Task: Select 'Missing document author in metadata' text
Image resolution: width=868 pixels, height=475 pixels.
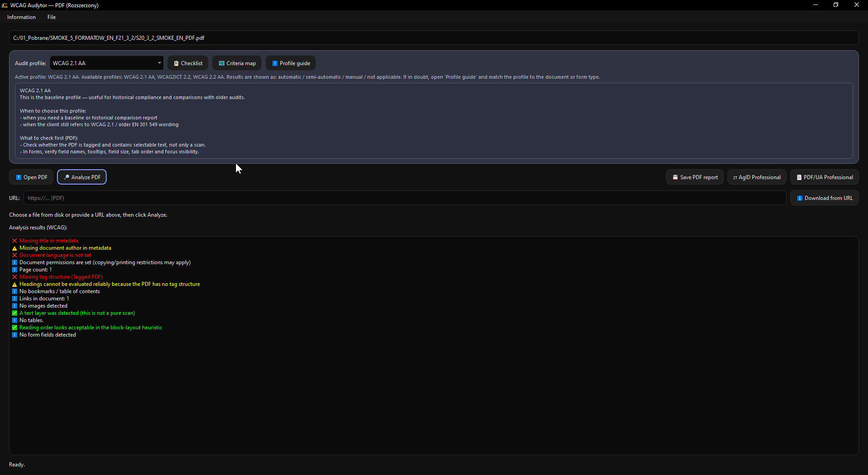Action: (x=65, y=248)
